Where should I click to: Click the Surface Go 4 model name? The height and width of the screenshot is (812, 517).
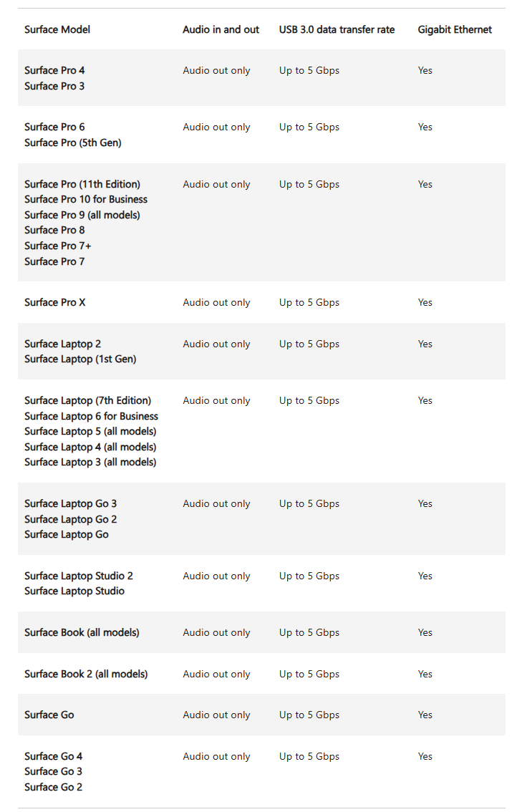[x=53, y=756]
